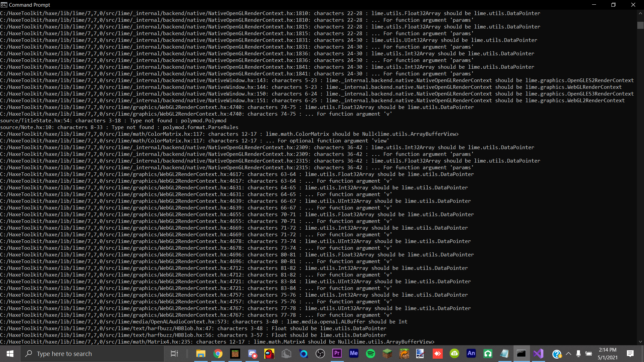Open Spotify from the taskbar
This screenshot has height=362, width=644.
(x=370, y=354)
